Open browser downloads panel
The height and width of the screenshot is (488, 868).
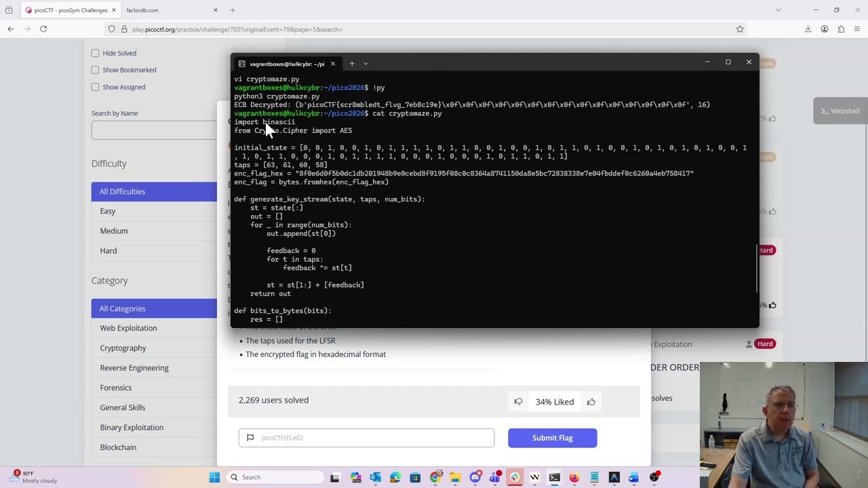point(808,29)
